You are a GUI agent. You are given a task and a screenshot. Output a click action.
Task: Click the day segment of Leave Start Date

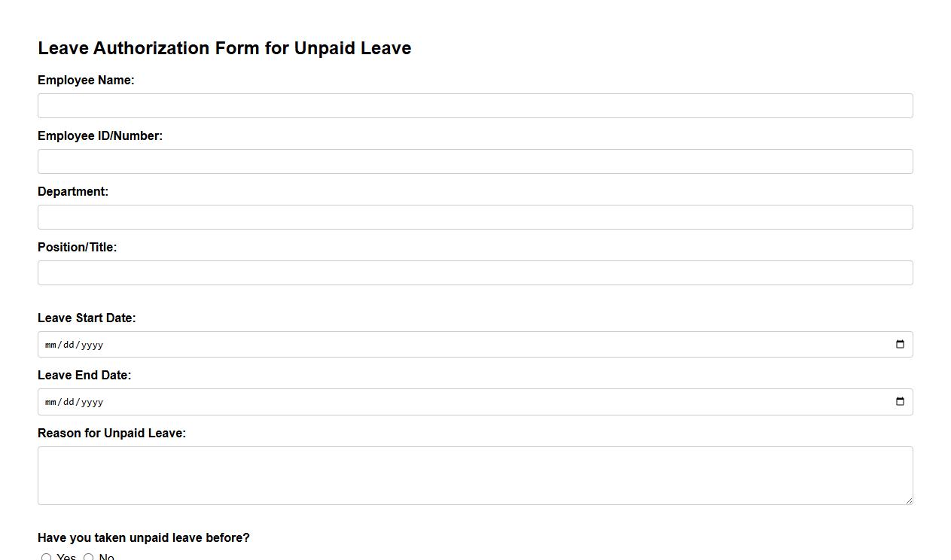68,344
